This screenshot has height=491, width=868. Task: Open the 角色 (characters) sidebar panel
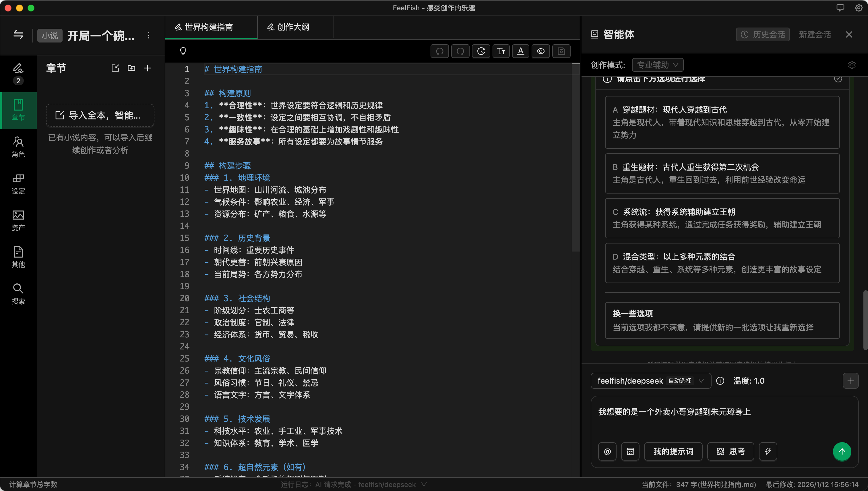18,147
